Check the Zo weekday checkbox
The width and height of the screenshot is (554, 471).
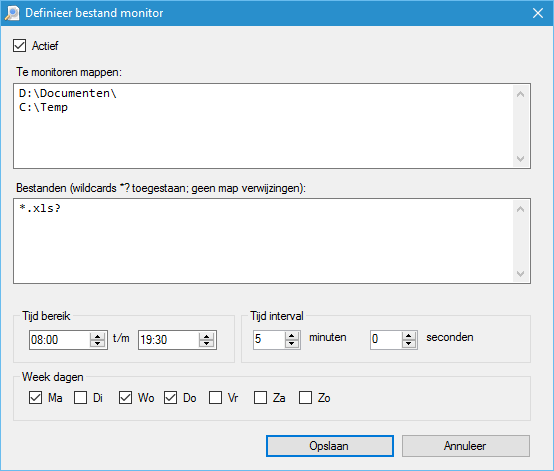point(306,398)
